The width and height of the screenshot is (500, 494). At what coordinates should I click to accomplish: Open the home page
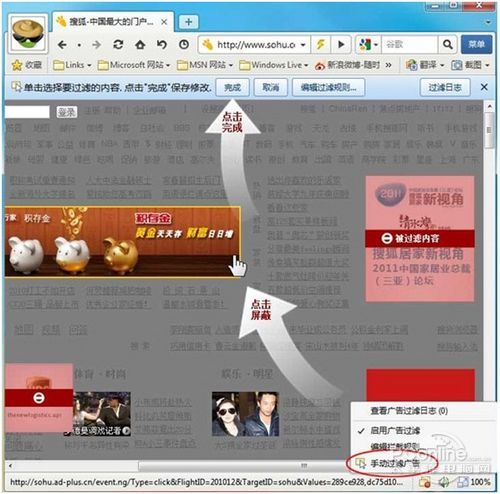[140, 44]
